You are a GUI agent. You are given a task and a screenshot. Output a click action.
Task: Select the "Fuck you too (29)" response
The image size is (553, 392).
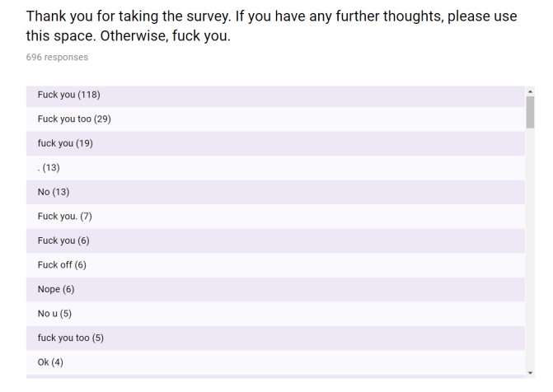(74, 119)
